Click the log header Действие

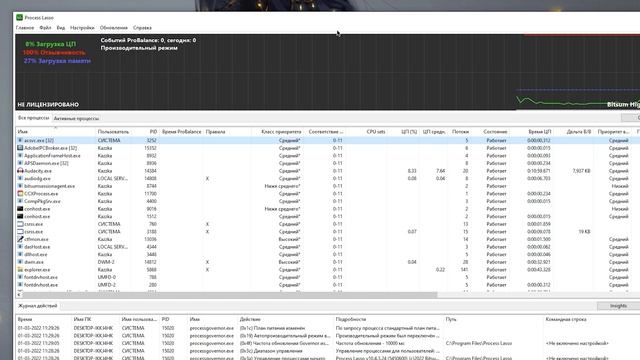[250, 319]
